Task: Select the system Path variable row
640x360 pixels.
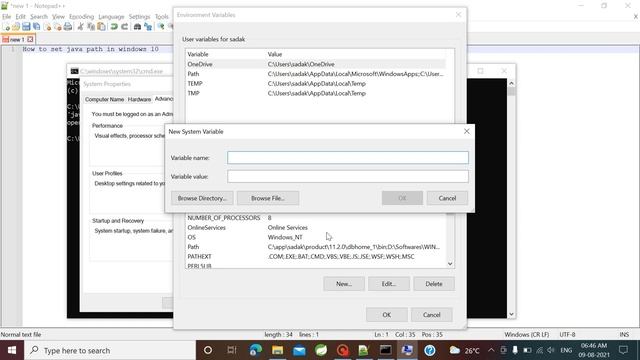Action: coord(316,247)
